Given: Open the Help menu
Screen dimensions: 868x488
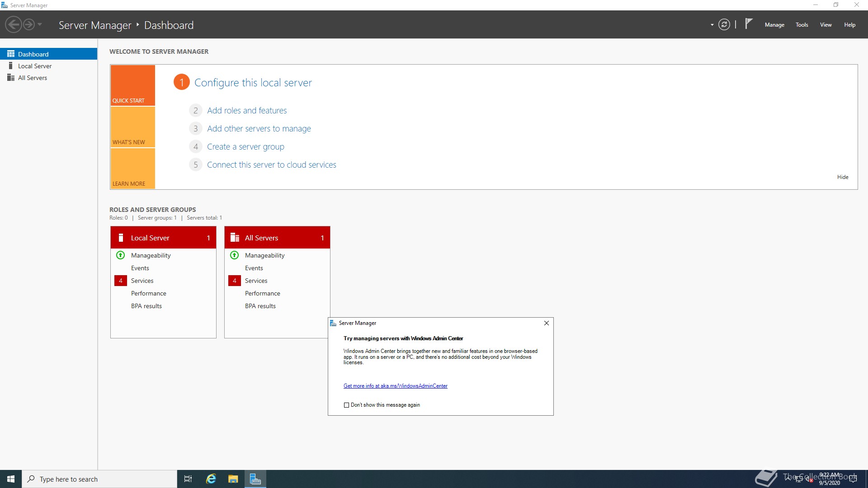Looking at the screenshot, I should (850, 25).
